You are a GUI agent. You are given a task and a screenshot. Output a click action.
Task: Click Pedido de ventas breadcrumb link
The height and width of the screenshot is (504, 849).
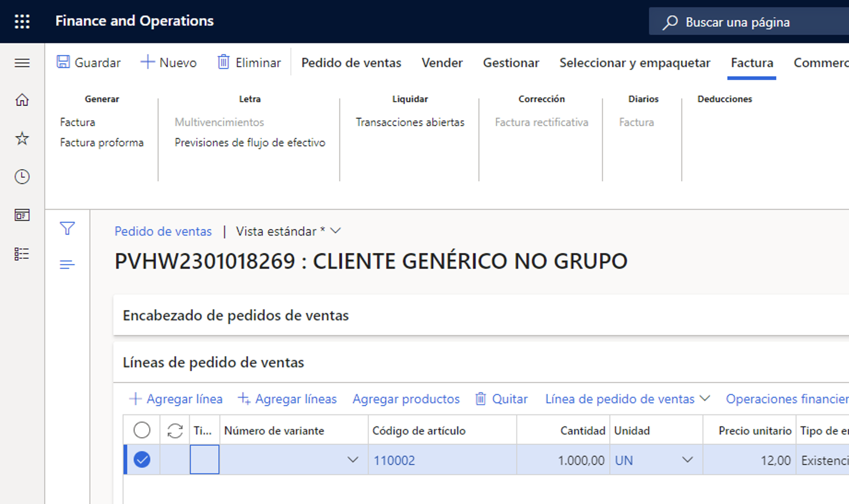coord(163,231)
